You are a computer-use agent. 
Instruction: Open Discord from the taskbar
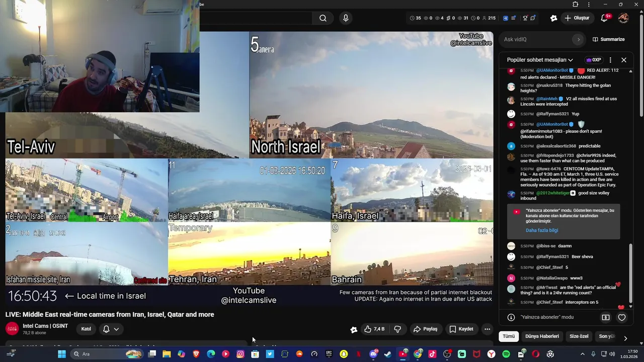[x=373, y=354]
